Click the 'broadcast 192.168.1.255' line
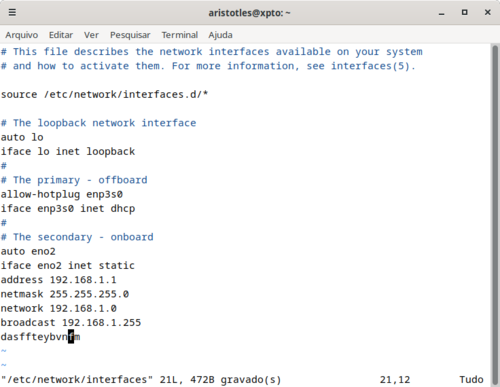 pyautogui.click(x=71, y=323)
